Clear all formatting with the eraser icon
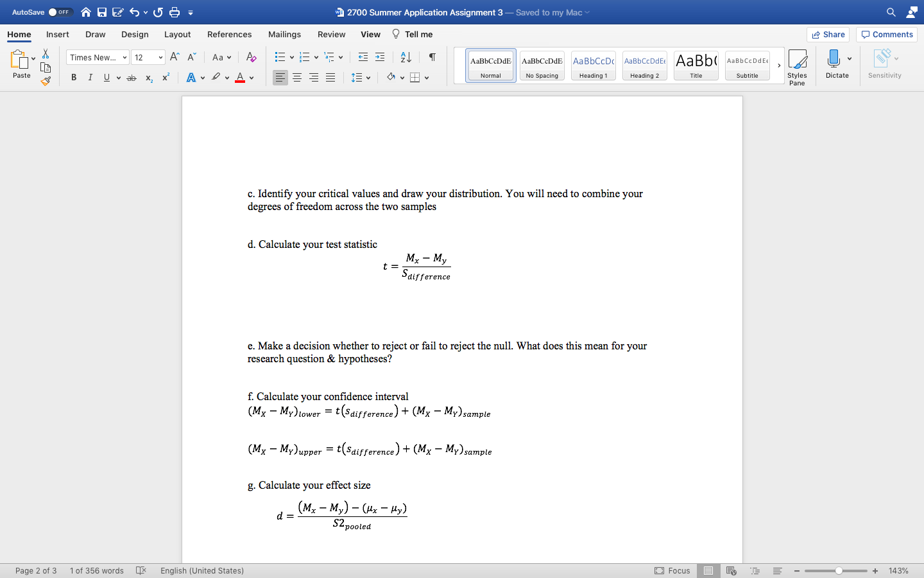 (x=251, y=57)
